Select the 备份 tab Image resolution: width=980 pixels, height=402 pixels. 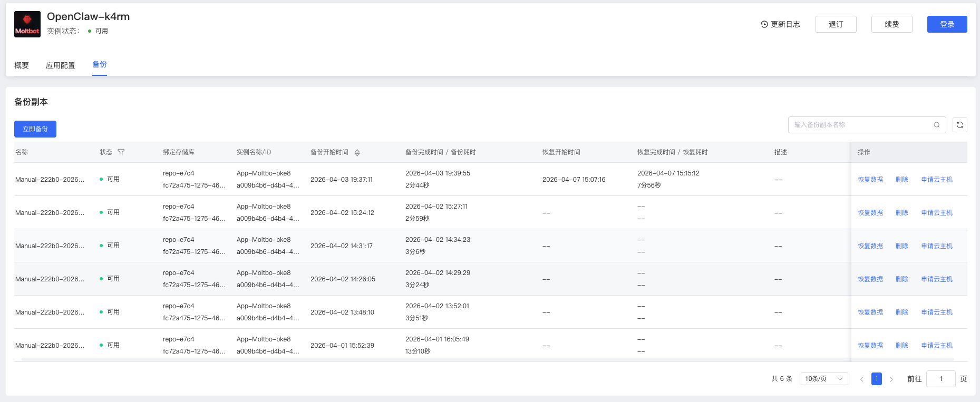coord(99,64)
